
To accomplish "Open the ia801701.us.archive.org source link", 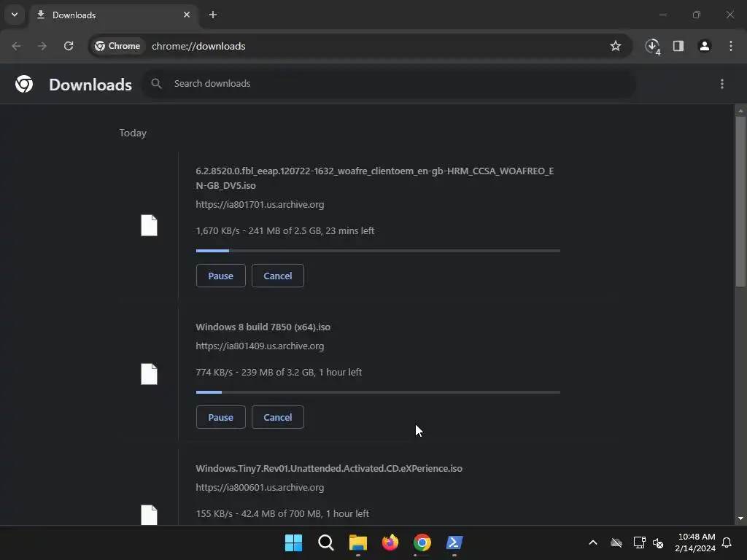I will click(x=260, y=204).
